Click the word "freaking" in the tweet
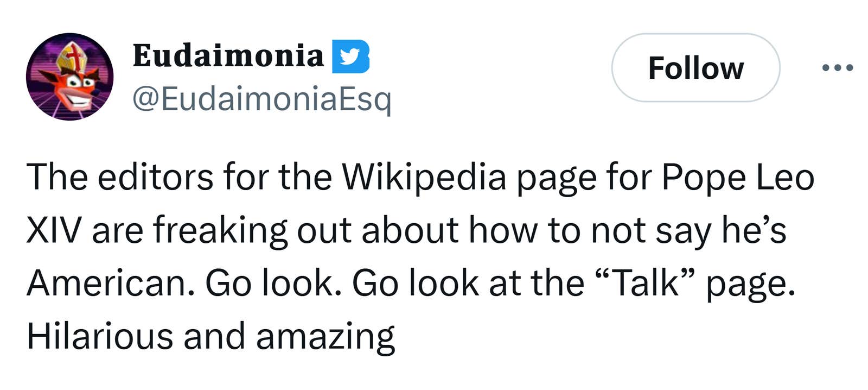This screenshot has width=868, height=390. click(x=220, y=231)
